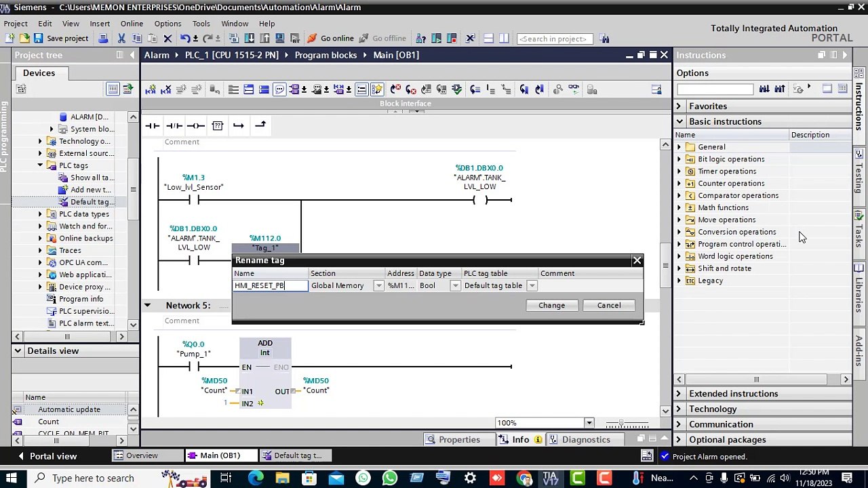The width and height of the screenshot is (868, 488).
Task: Click the Compile icon in main toolbar
Action: tap(234, 39)
